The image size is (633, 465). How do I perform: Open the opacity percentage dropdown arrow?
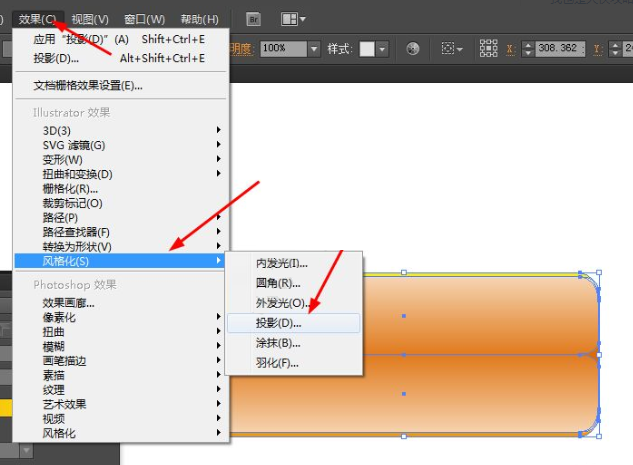coord(314,49)
